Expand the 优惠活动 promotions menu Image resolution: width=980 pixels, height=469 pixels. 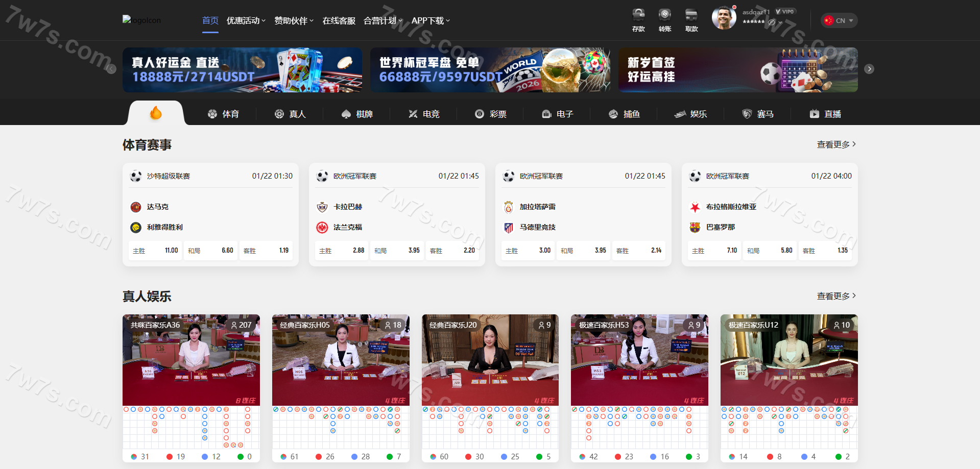click(246, 20)
